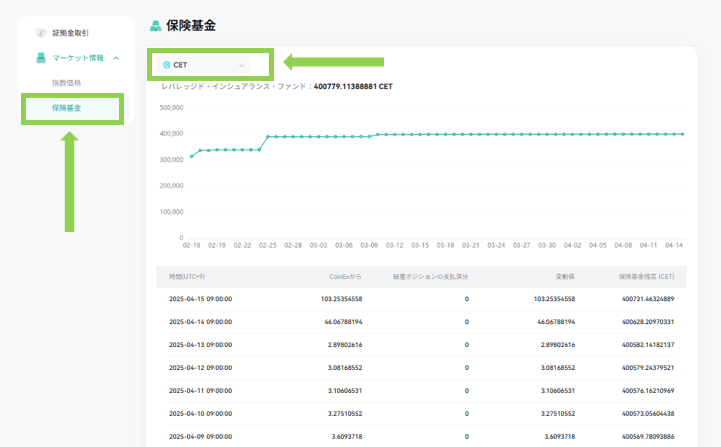This screenshot has width=721, height=447.
Task: Click balance value 400628.20970331
Action: click(x=648, y=322)
